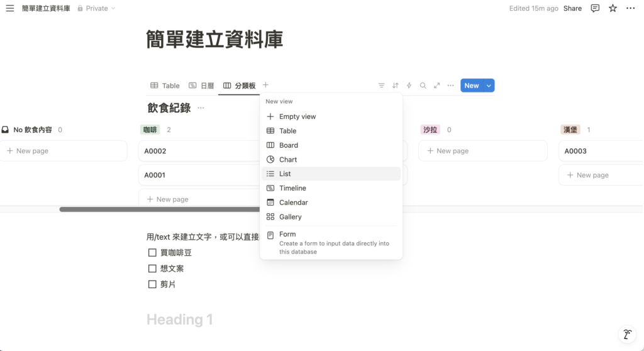Click the Share button
The image size is (644, 351).
point(572,8)
